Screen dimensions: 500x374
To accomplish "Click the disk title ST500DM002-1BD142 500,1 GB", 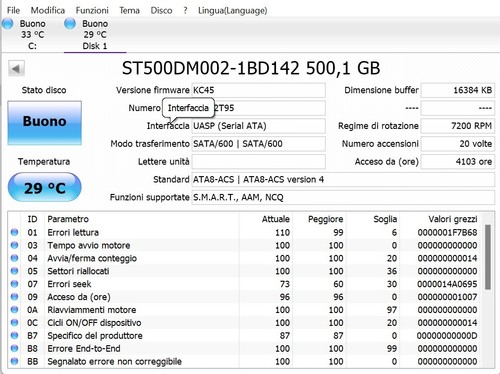I will (x=251, y=68).
